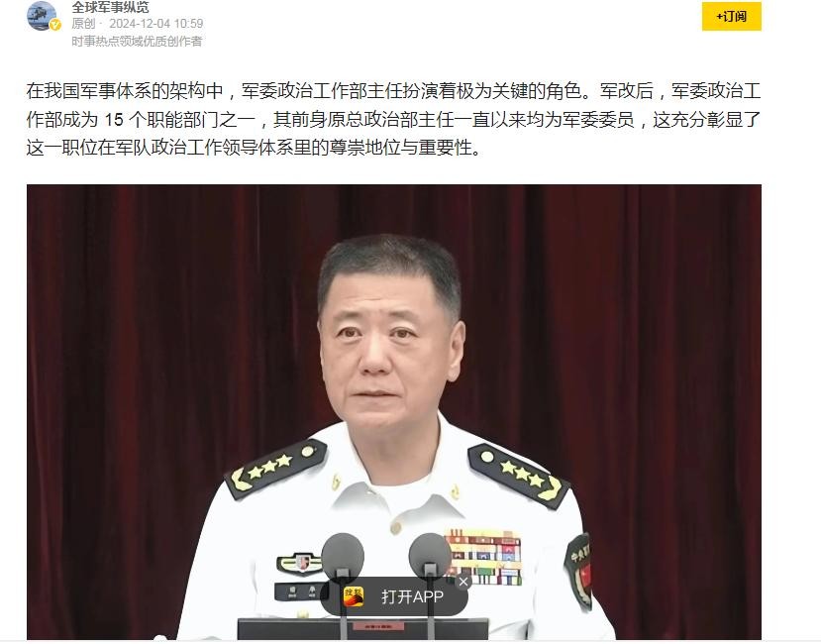Click paragraph line starting 在我国军事体系
Image resolution: width=821 pixels, height=644 pixels.
click(x=393, y=92)
